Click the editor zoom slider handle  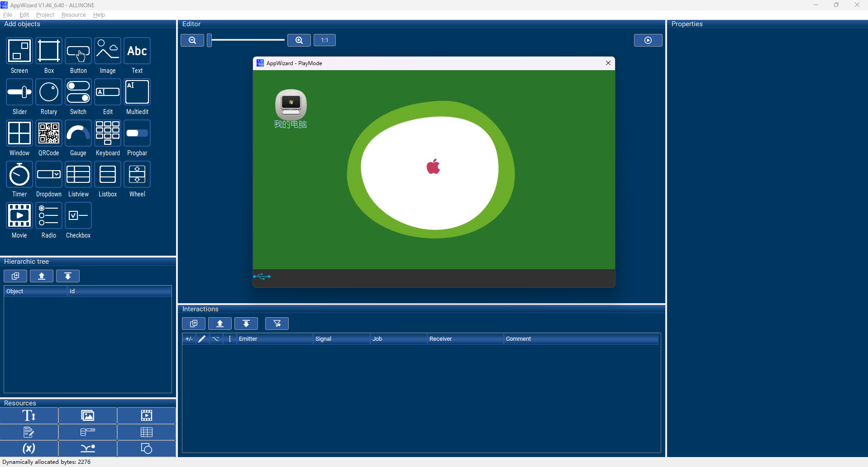click(210, 40)
